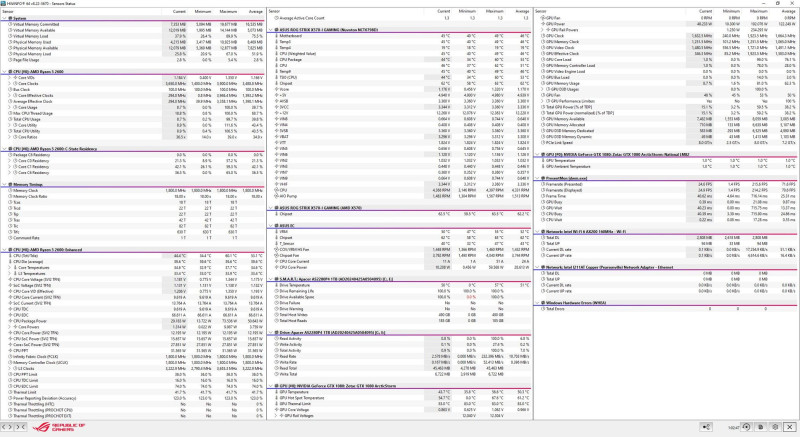Screen dimensions: 800x437
Task: Select the Package C6 Residency row
Action: pos(133,155)
